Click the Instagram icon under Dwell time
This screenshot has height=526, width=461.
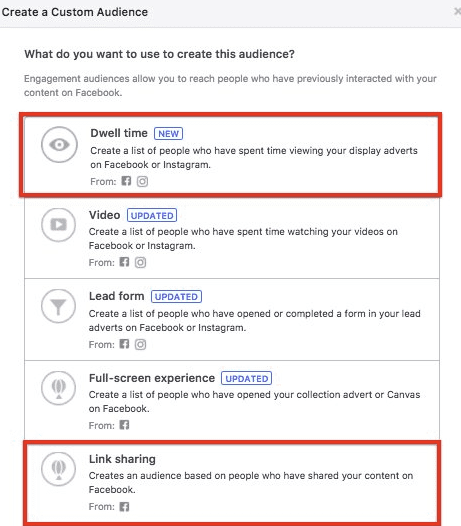pyautogui.click(x=142, y=181)
